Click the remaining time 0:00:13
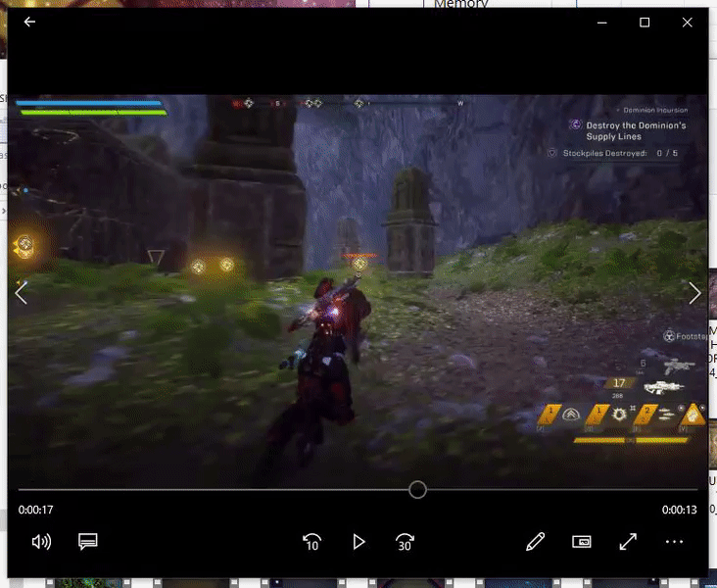The image size is (717, 588). [679, 510]
